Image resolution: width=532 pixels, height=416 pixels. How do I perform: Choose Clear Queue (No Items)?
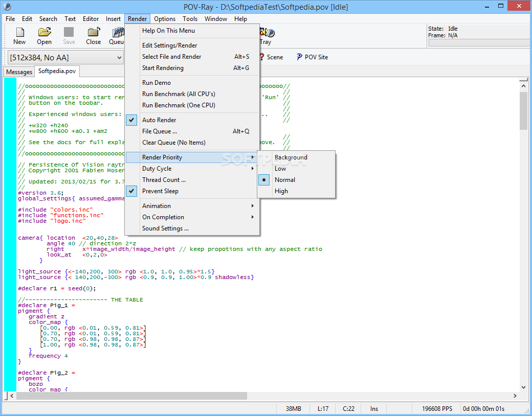(192, 143)
